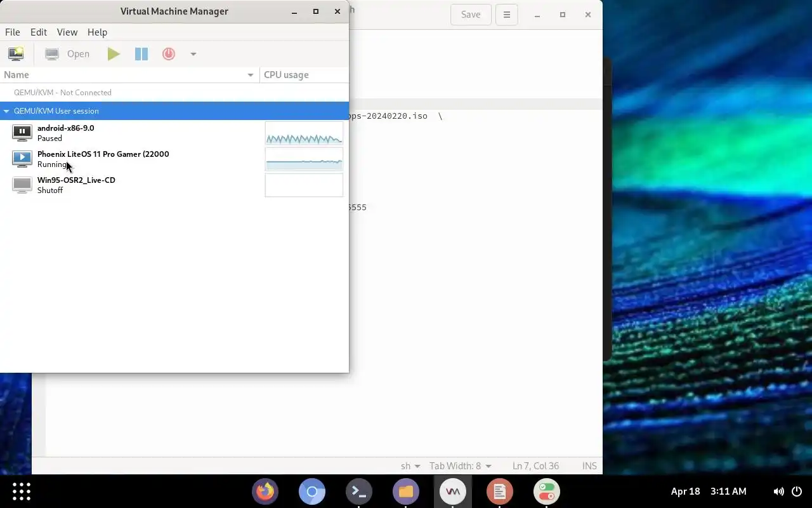Click the Name column sort arrow
This screenshot has width=812, height=508.
(251, 75)
